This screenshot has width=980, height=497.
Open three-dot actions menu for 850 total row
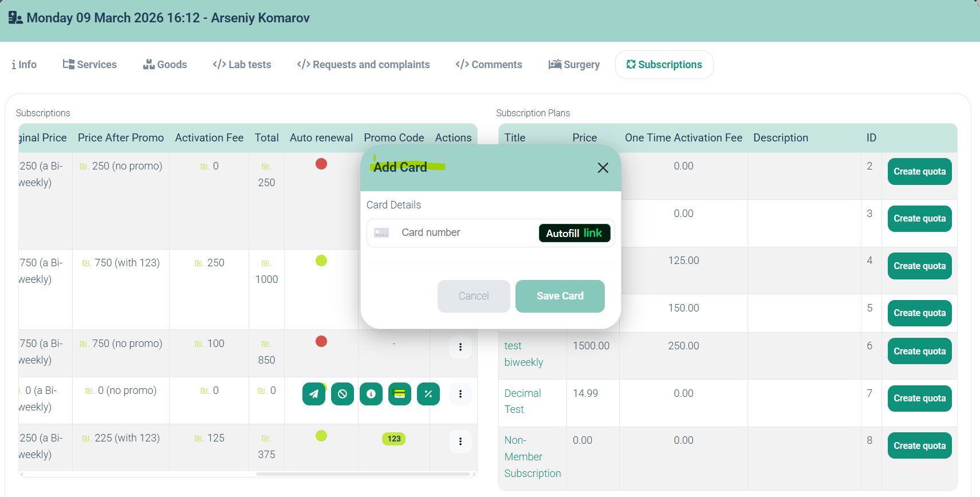(x=460, y=347)
